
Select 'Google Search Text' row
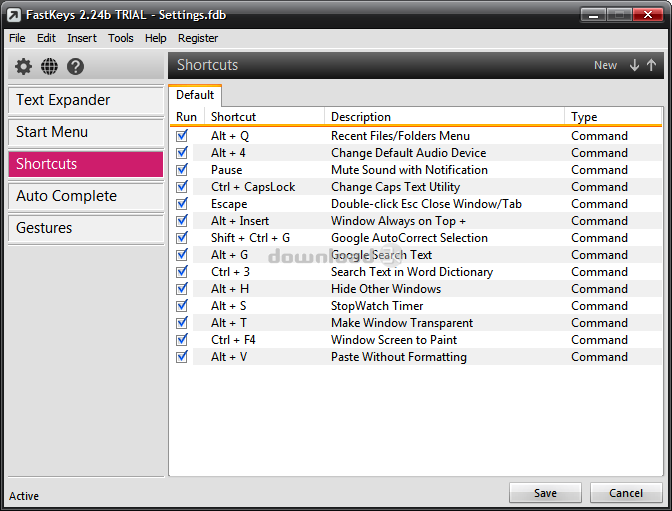(x=416, y=255)
